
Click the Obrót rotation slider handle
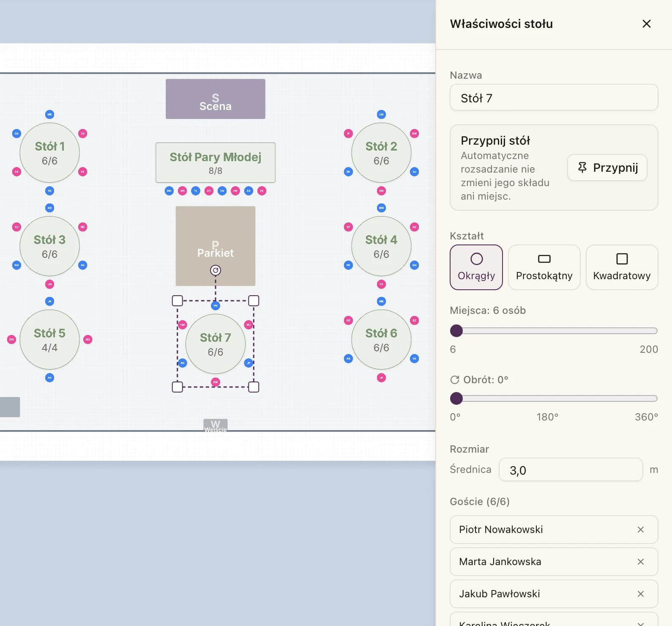[x=456, y=398]
